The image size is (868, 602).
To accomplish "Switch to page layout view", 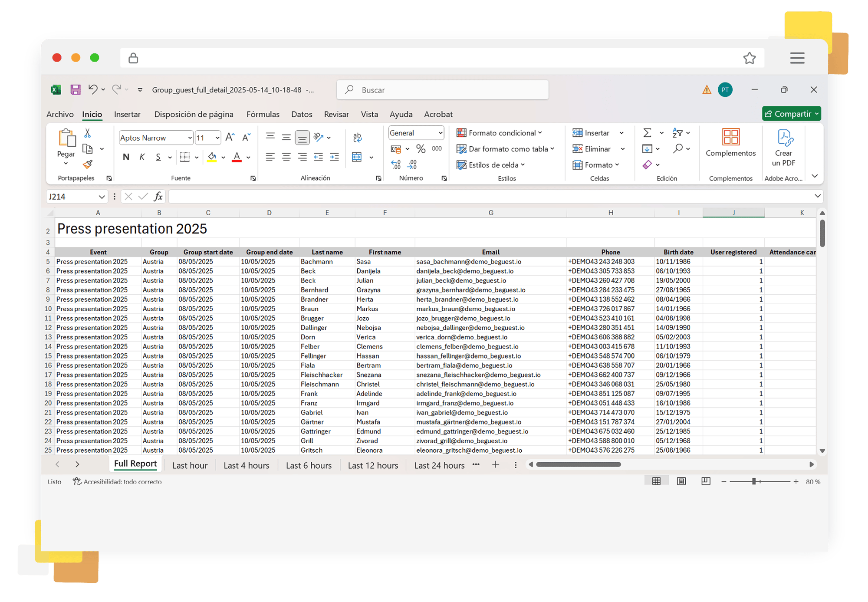I will click(x=681, y=481).
